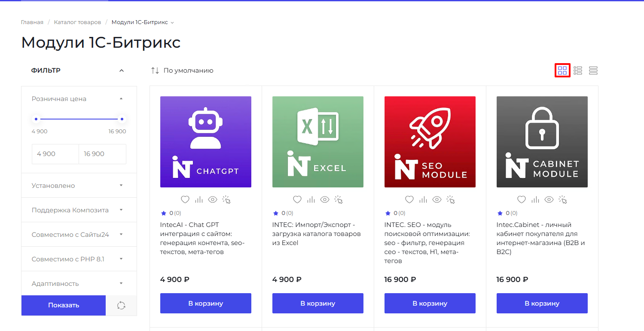The image size is (644, 331).
Task: Add INTEC SEO module to cart
Action: (x=430, y=303)
